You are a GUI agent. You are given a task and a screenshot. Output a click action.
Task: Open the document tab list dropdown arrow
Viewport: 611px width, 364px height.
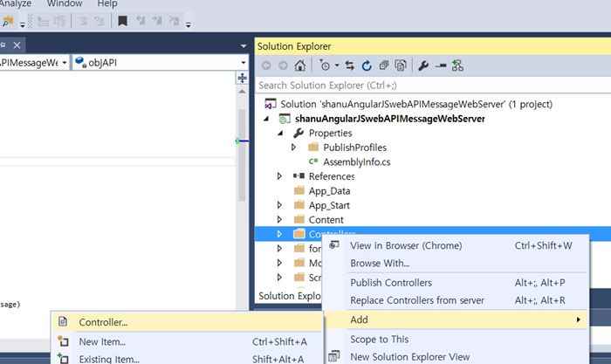pyautogui.click(x=244, y=46)
